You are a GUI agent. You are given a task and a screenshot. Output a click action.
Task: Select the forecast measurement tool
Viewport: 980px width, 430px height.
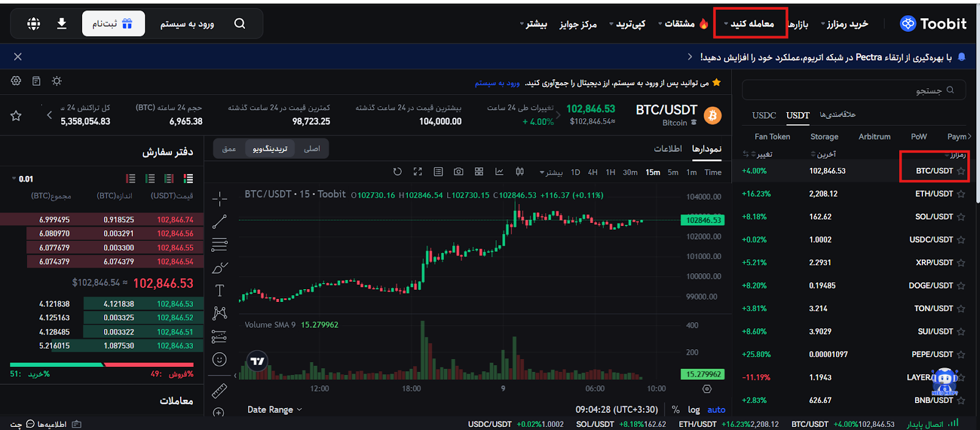pyautogui.click(x=219, y=336)
